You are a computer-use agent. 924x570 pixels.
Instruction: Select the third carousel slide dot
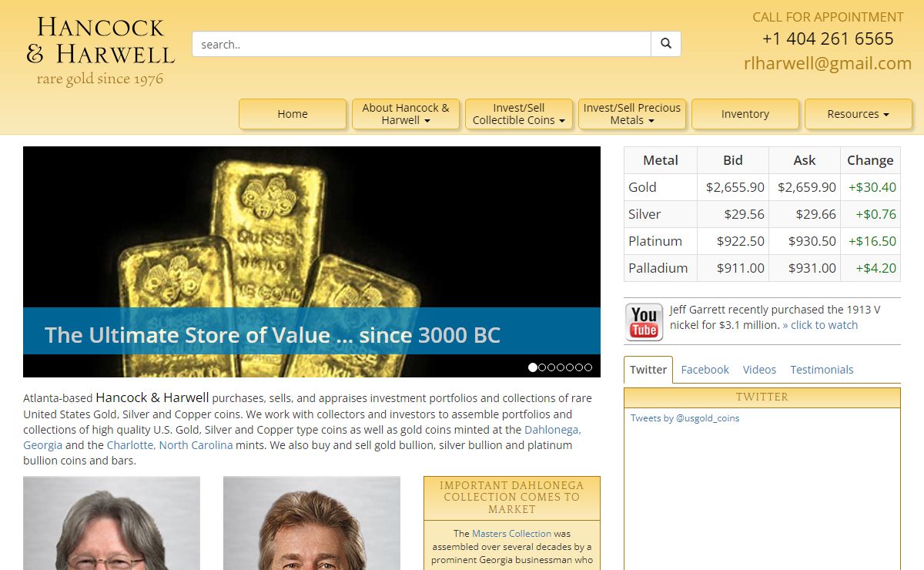click(x=551, y=367)
